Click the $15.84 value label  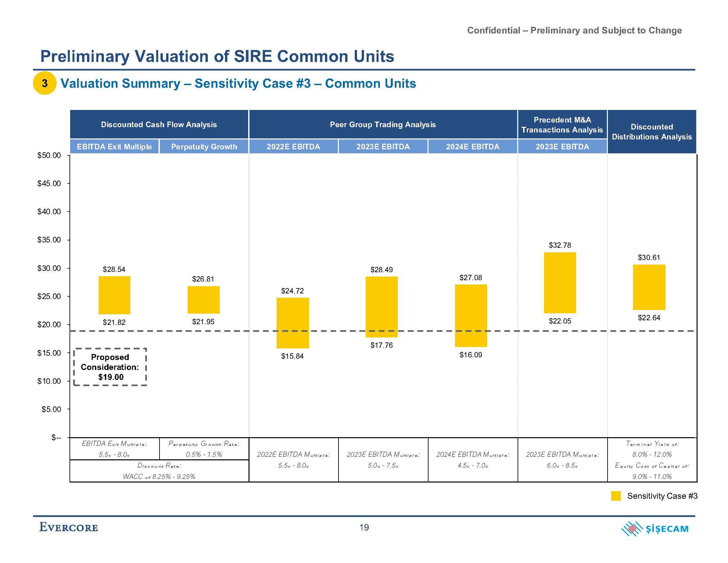[x=292, y=356]
